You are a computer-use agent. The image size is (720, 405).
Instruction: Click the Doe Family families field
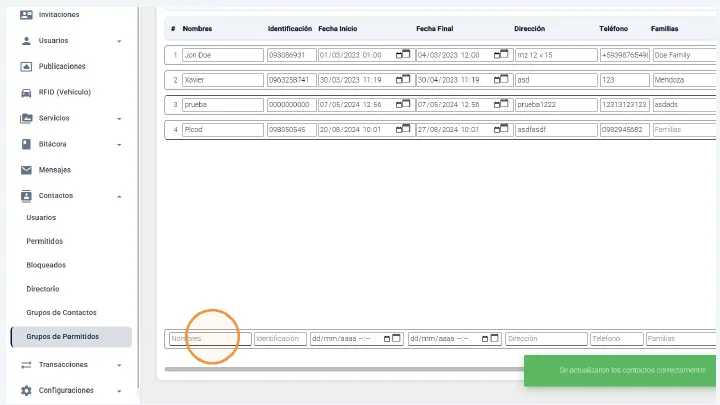point(684,55)
